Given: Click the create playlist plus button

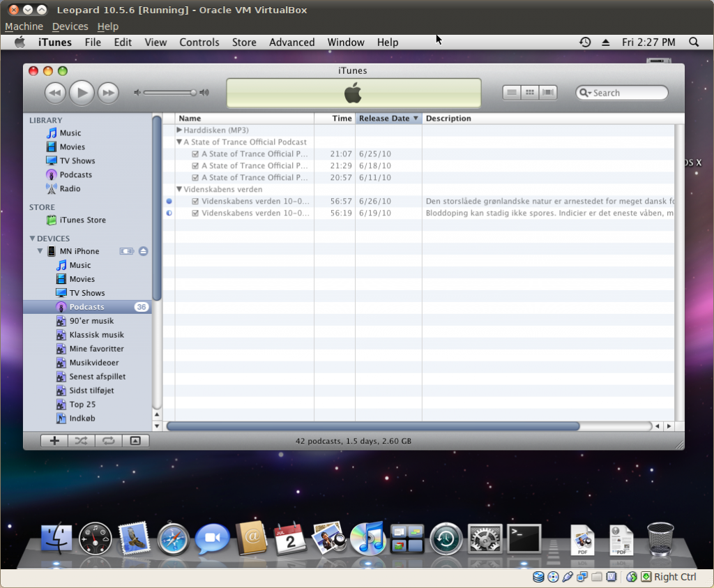Looking at the screenshot, I should click(54, 441).
